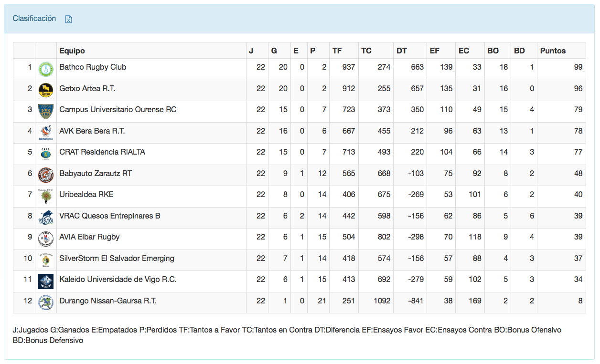Click Campus Universitario Ourense shield logo
The width and height of the screenshot is (600, 364).
46,112
